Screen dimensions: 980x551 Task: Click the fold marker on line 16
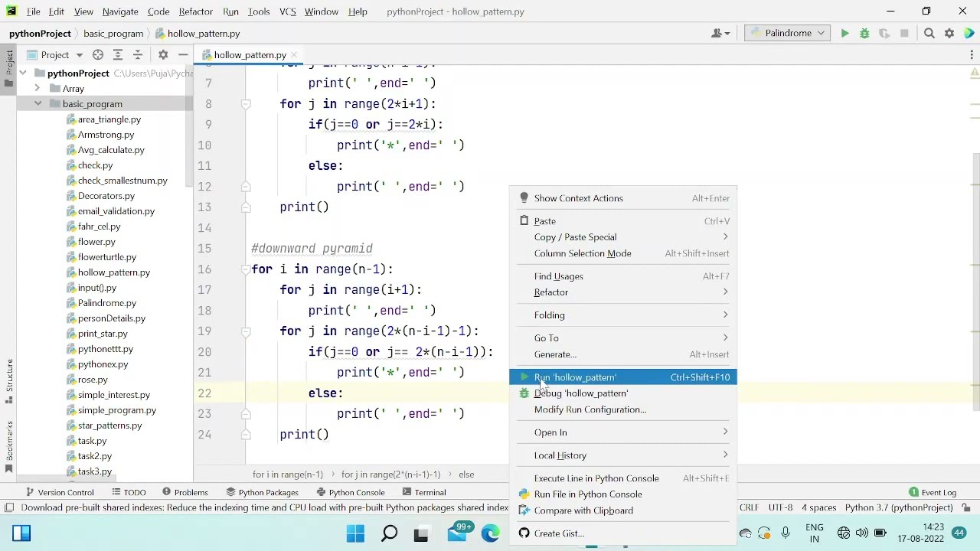246,269
